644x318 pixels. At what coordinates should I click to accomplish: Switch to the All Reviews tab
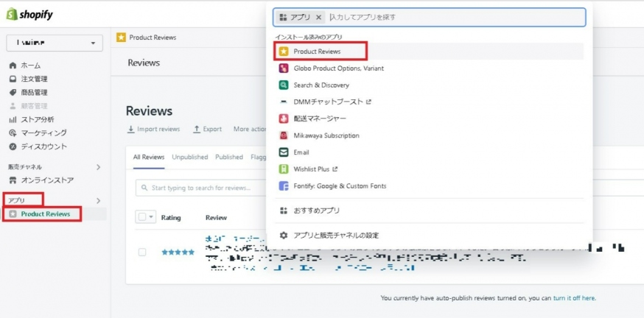click(149, 157)
